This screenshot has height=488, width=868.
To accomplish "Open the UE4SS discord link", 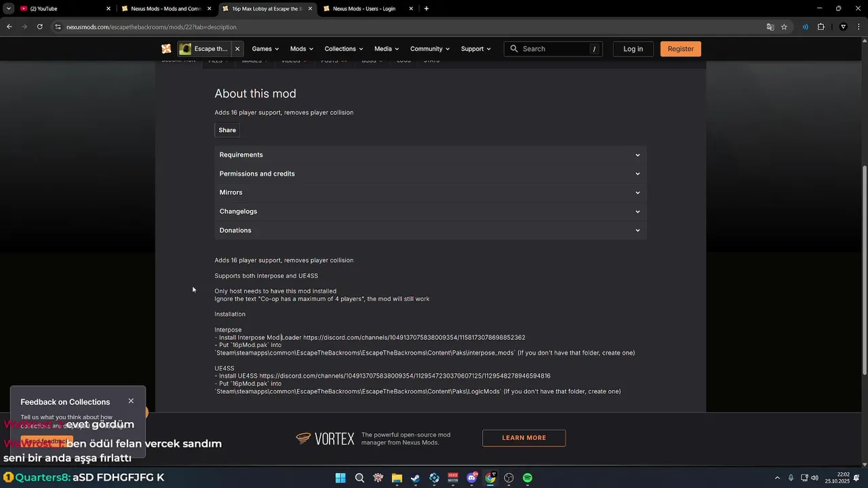I will pyautogui.click(x=405, y=376).
